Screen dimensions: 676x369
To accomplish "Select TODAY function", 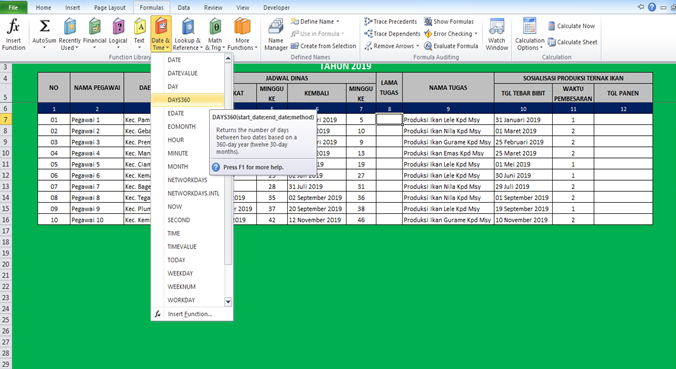I will pyautogui.click(x=188, y=260).
